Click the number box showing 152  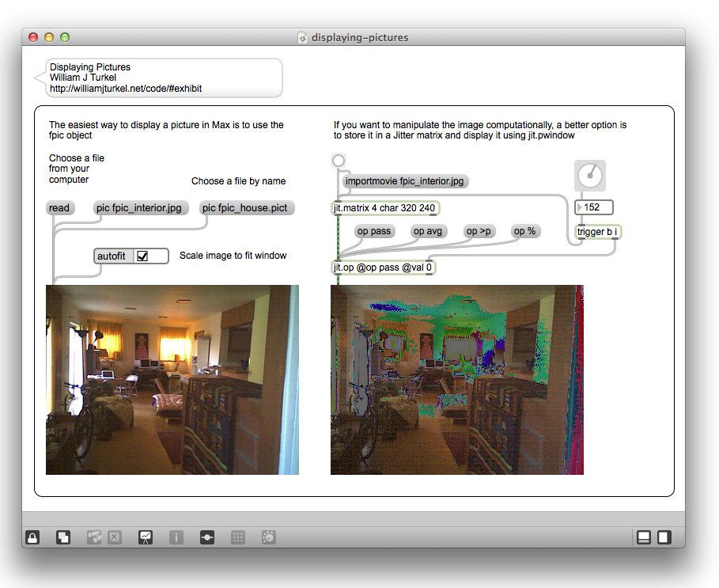pyautogui.click(x=596, y=207)
